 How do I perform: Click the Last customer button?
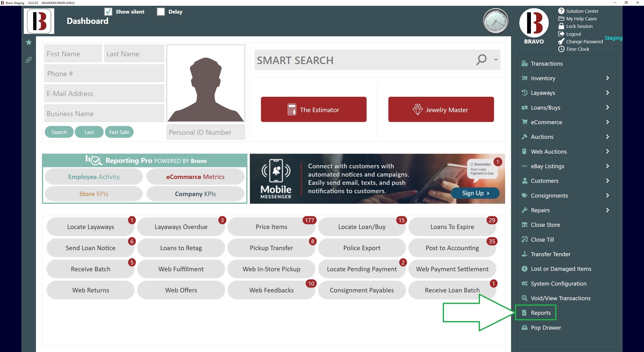pos(89,132)
